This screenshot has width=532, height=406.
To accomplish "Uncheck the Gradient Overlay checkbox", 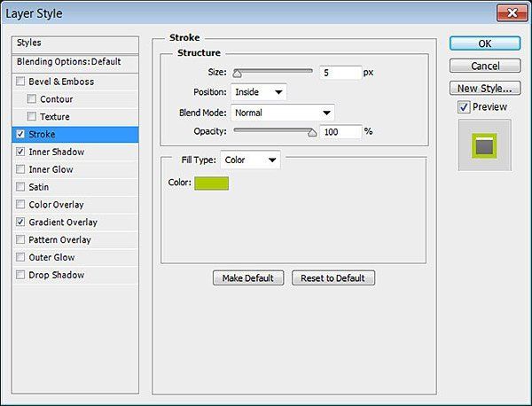I will [20, 223].
